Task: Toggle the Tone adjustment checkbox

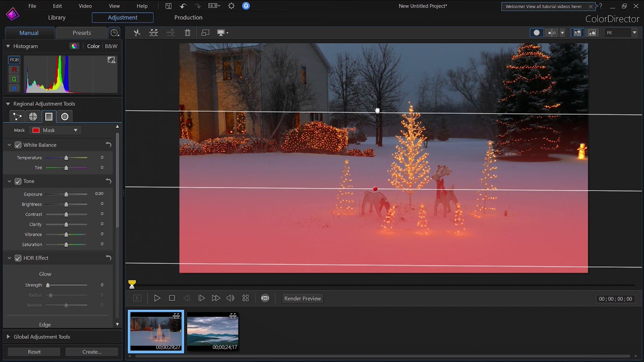Action: [x=18, y=181]
